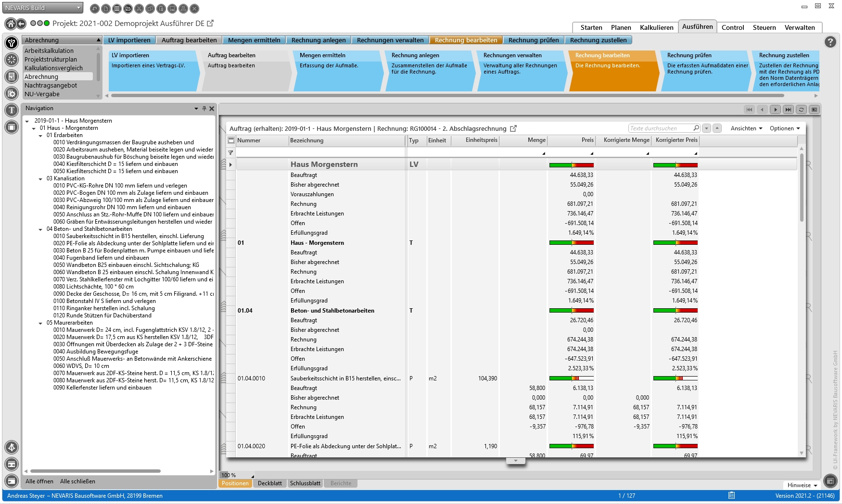Click the Bezeichnung column header

pos(347,140)
